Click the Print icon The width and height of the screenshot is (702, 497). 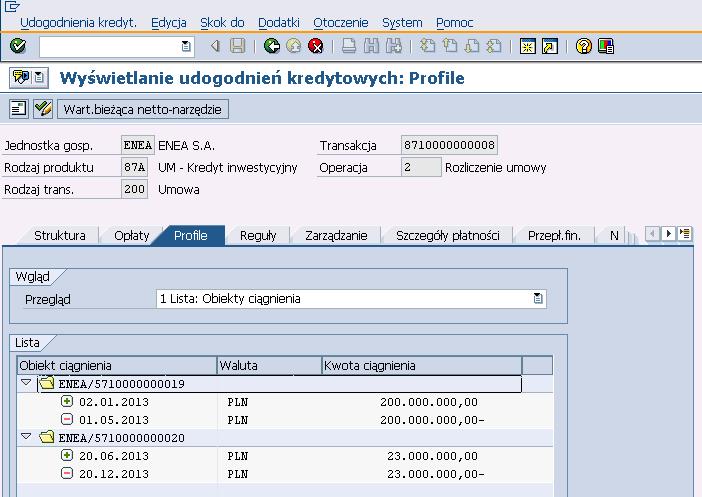pos(349,46)
